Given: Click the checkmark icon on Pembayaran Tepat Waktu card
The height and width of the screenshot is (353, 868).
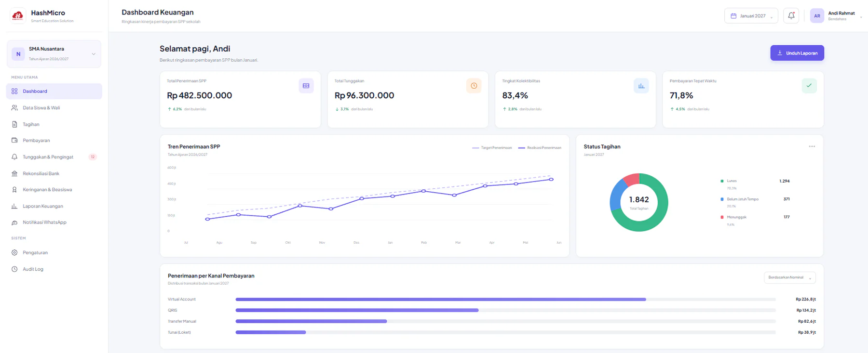Looking at the screenshot, I should point(809,86).
